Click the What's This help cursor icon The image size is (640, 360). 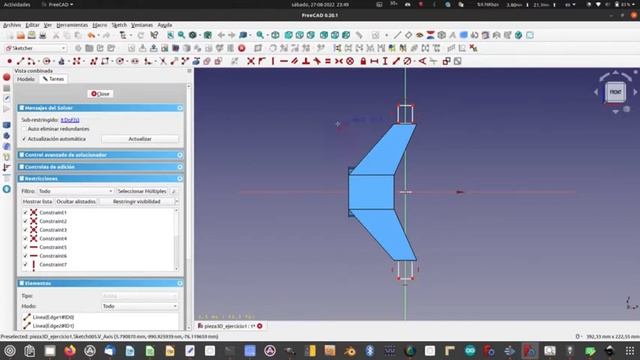tap(154, 36)
